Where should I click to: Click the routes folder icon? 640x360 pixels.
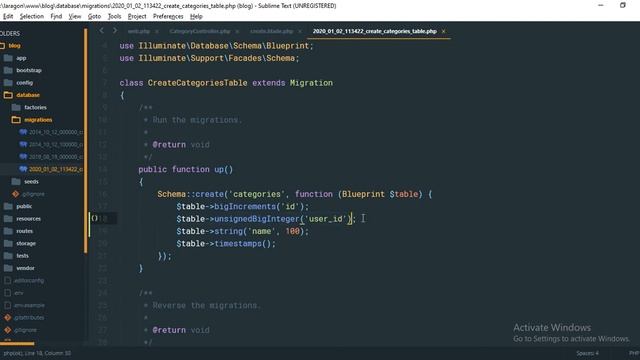click(8, 231)
